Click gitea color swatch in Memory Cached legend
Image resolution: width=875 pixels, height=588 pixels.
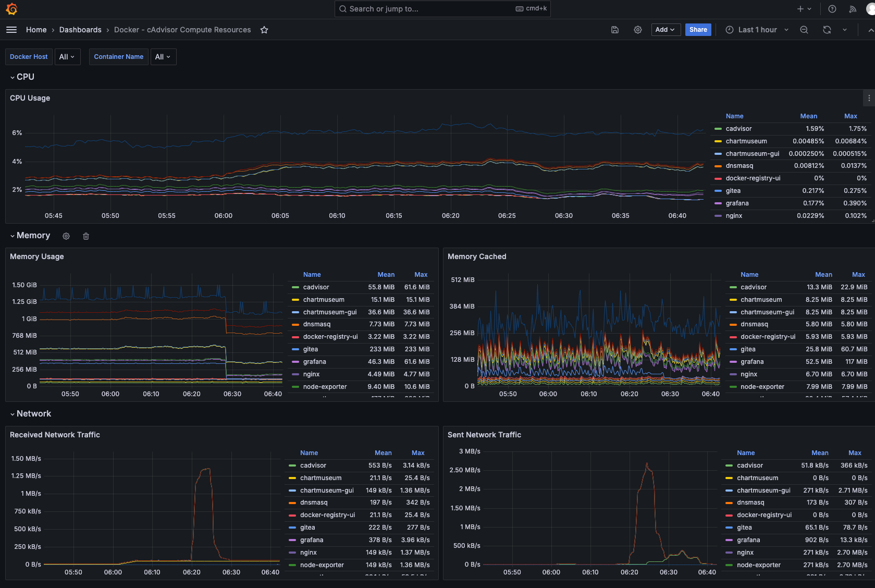[x=733, y=349]
